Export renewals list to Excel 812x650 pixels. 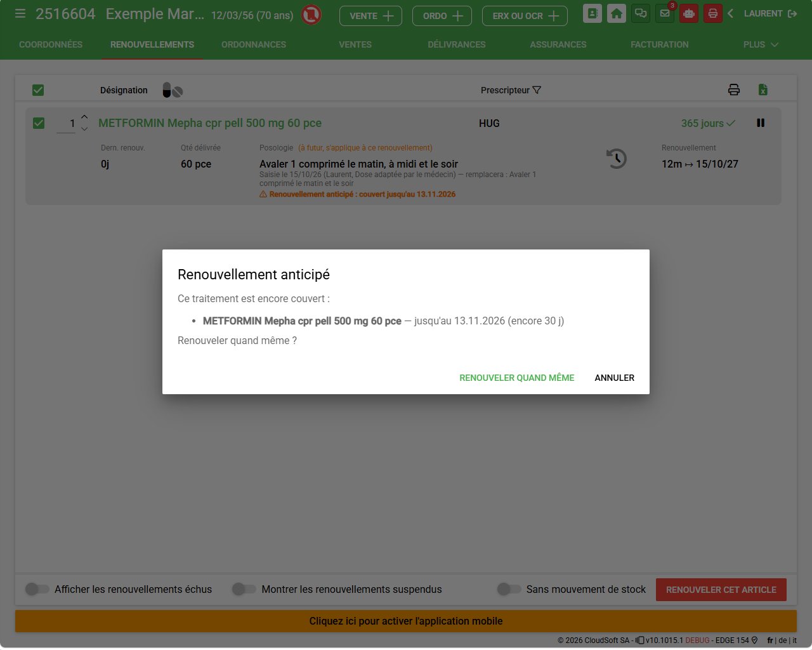[763, 90]
